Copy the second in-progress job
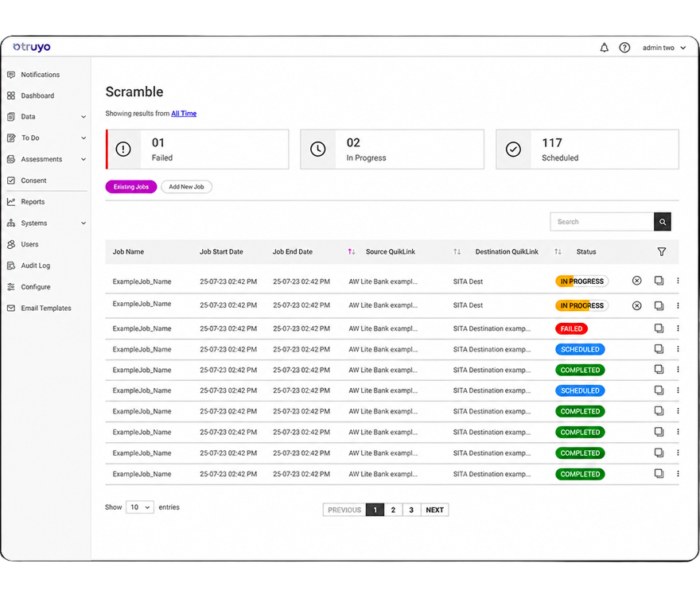The image size is (700, 598). tap(659, 305)
